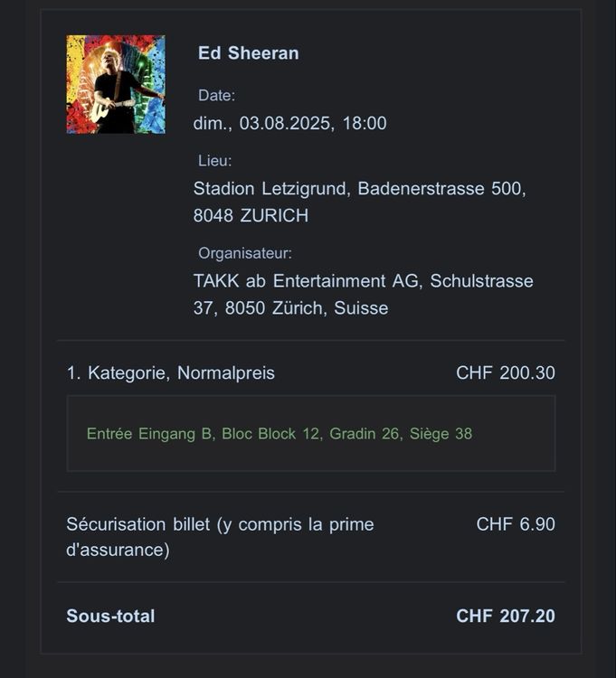Click the 8048 ZURICH postal line
Viewport: 616px width, 678px height.
coord(251,216)
